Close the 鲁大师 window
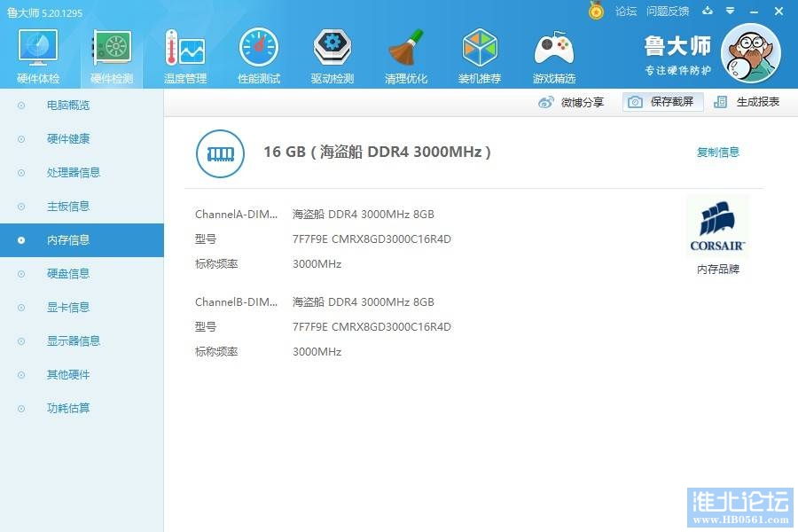The width and height of the screenshot is (798, 532). click(x=778, y=11)
